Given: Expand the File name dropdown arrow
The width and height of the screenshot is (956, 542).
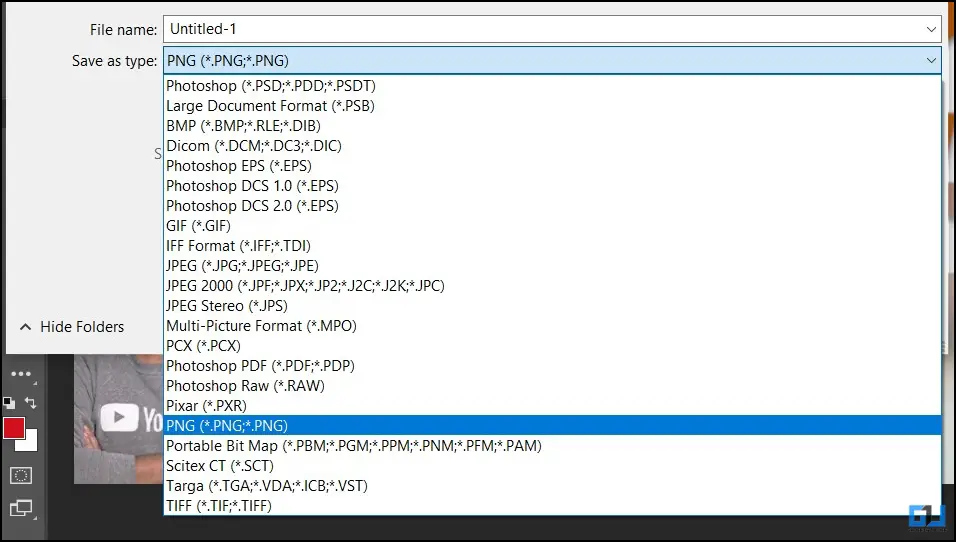Looking at the screenshot, I should (x=931, y=29).
